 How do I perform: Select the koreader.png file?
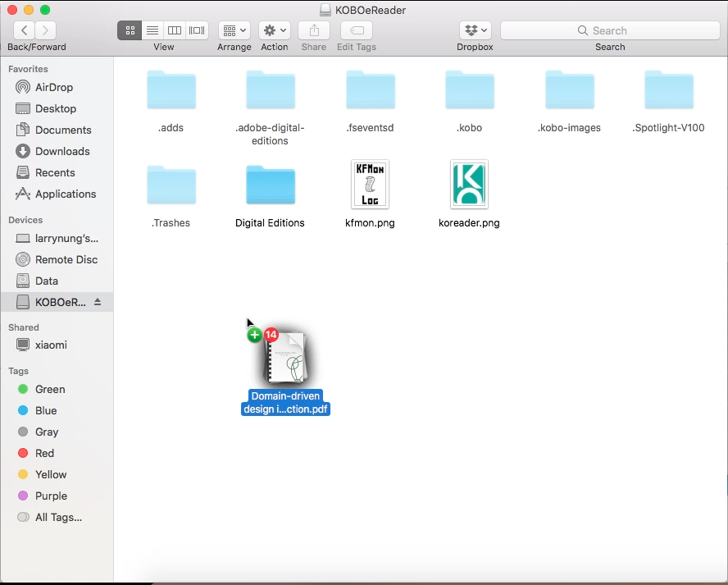[x=470, y=185]
